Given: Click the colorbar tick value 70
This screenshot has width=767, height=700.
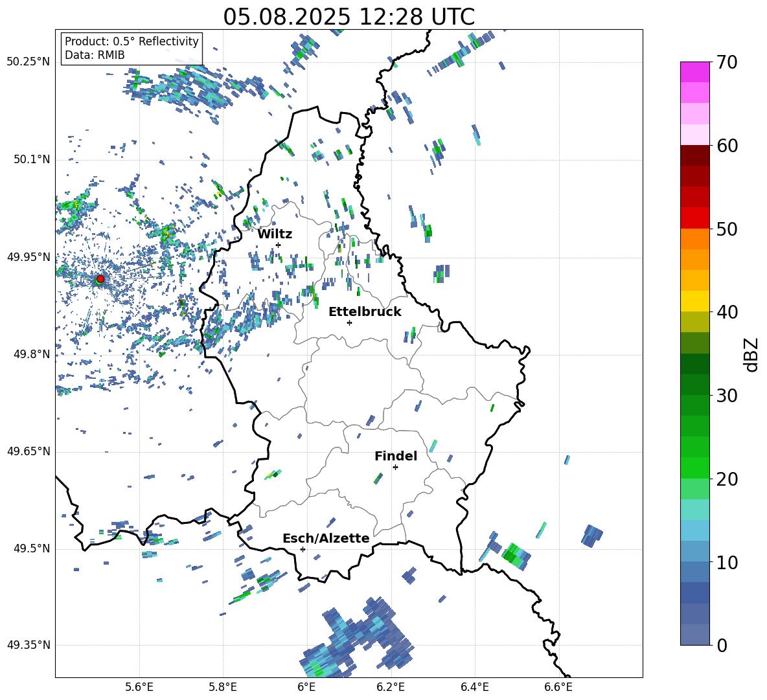Looking at the screenshot, I should pyautogui.click(x=727, y=63).
